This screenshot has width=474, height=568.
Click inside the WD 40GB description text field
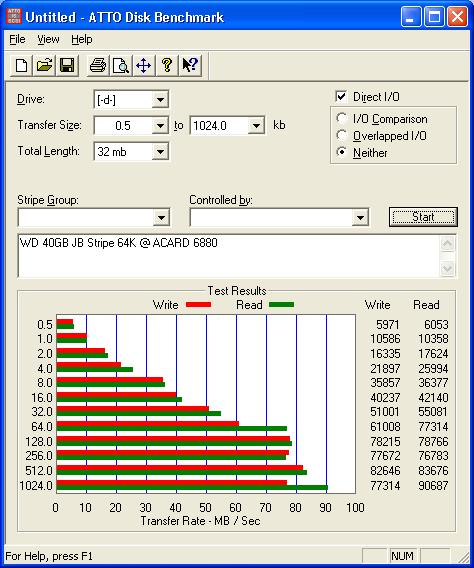(x=229, y=256)
